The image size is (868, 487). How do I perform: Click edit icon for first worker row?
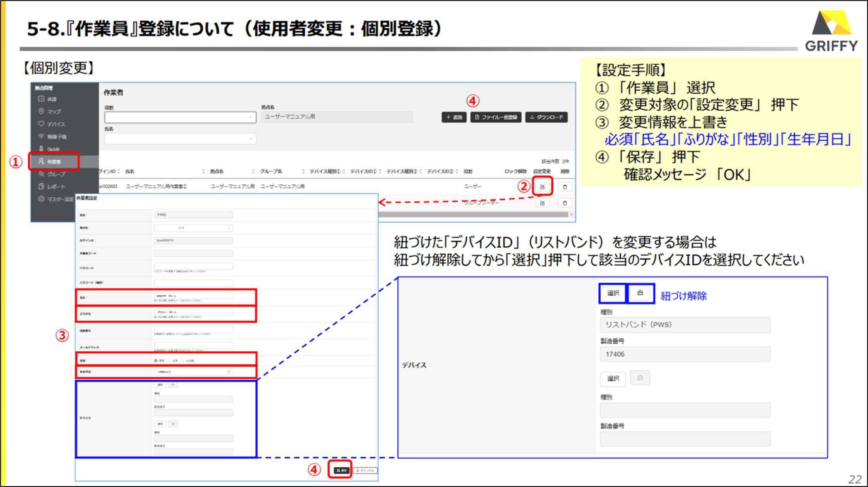click(542, 187)
